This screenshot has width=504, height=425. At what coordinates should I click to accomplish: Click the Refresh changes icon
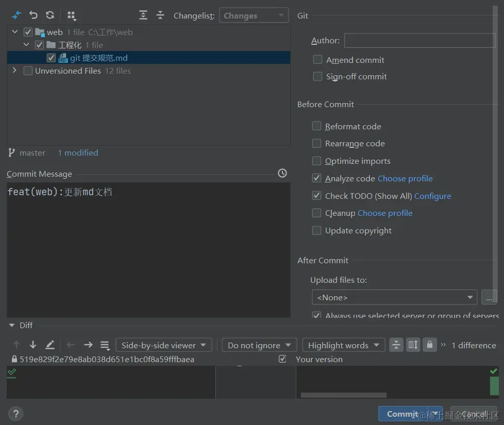[x=50, y=15]
